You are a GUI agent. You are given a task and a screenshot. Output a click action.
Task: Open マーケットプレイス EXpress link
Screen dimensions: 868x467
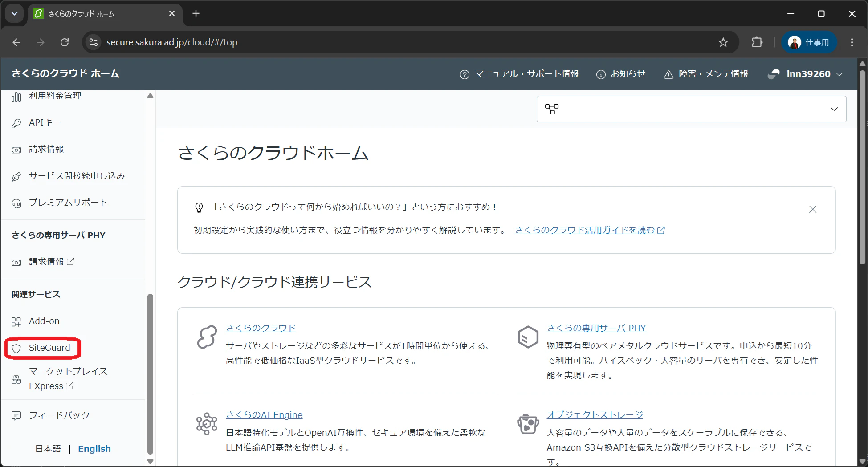68,378
